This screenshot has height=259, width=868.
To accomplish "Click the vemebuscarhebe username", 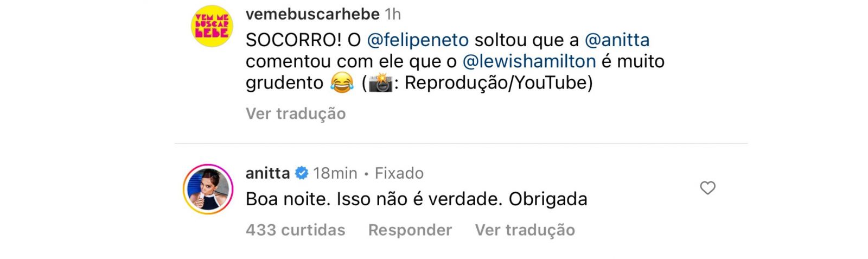I will (312, 14).
